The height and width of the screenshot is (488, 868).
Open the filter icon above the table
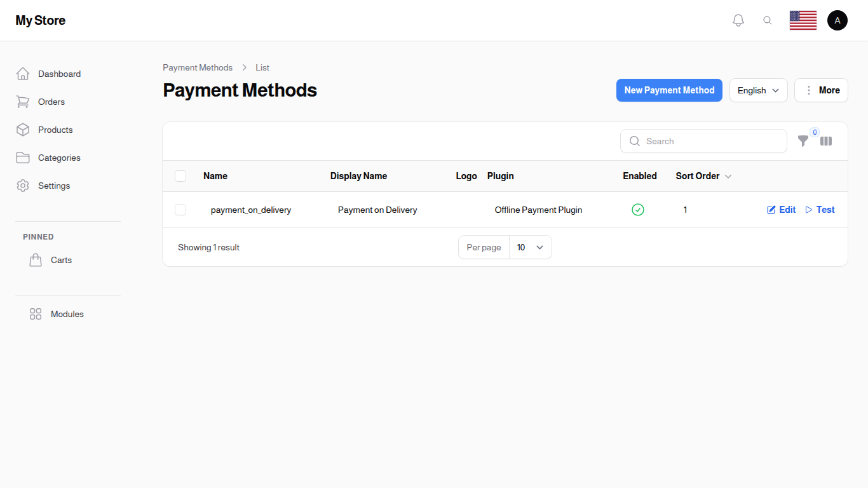[803, 141]
